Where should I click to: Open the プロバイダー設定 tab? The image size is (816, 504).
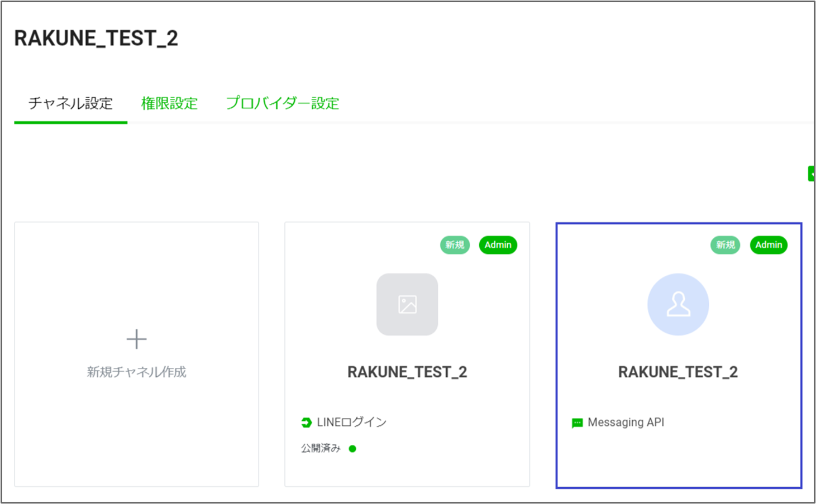tap(283, 104)
